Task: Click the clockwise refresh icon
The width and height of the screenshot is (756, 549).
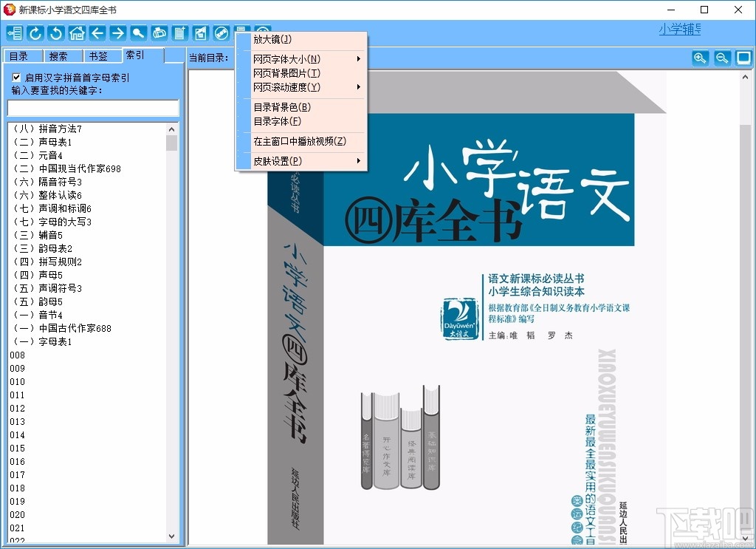Action: pos(35,33)
